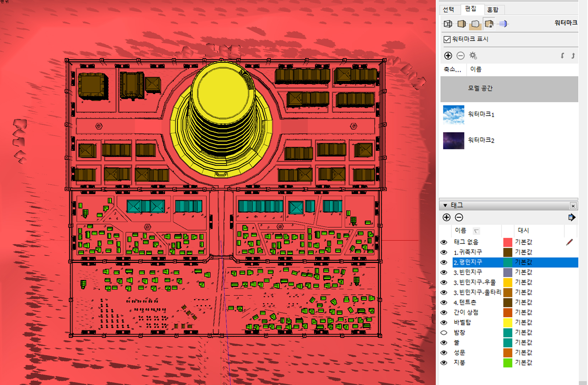Open watermark settings gear icon
The height and width of the screenshot is (385, 588).
(473, 56)
